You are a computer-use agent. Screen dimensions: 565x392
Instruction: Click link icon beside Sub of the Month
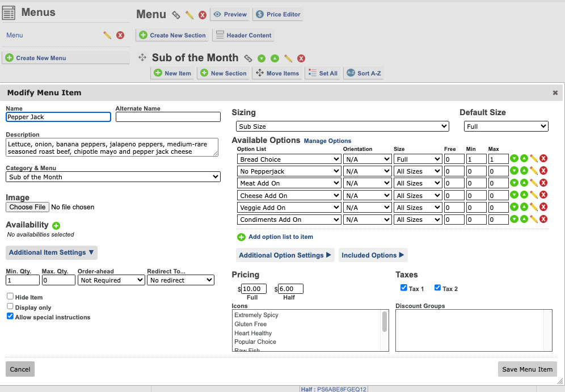(x=248, y=58)
